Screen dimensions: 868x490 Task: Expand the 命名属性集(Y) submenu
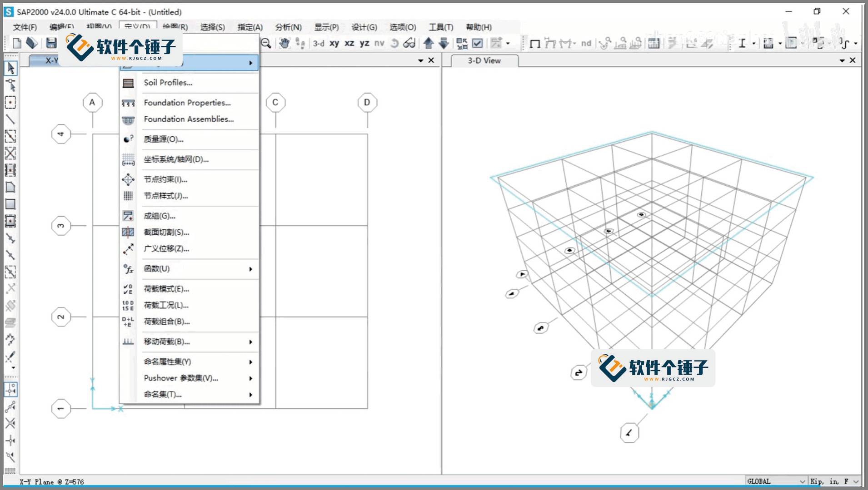190,362
